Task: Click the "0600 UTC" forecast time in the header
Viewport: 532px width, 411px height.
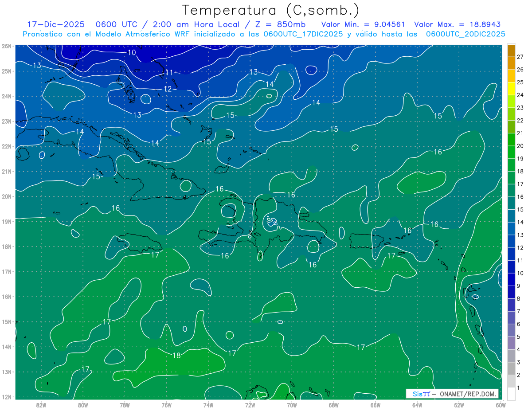Action: click(116, 24)
